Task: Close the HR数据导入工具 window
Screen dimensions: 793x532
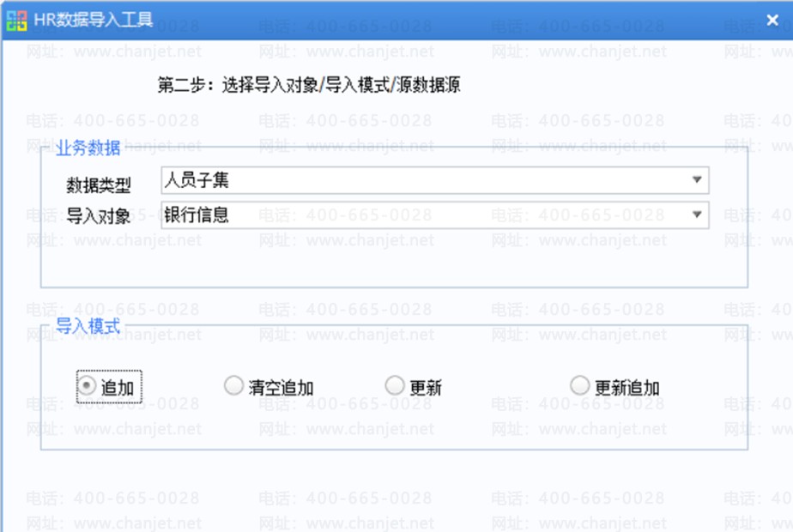Action: (772, 21)
